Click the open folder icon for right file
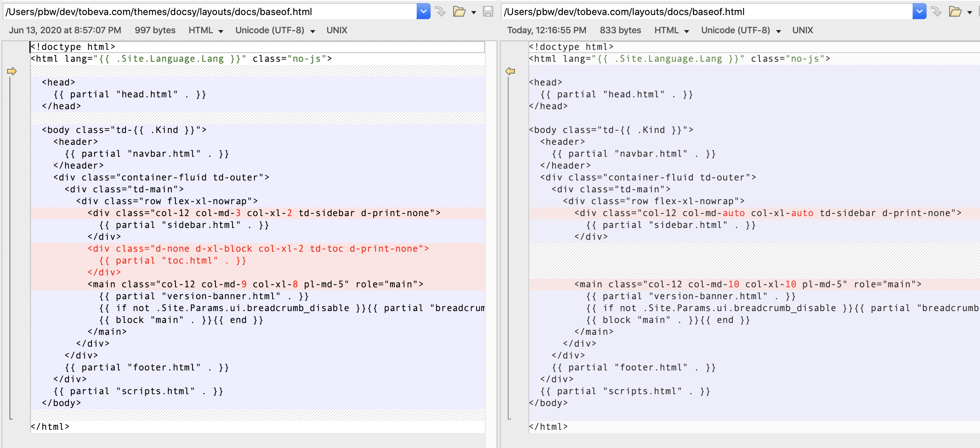The width and height of the screenshot is (980, 448). (x=955, y=11)
